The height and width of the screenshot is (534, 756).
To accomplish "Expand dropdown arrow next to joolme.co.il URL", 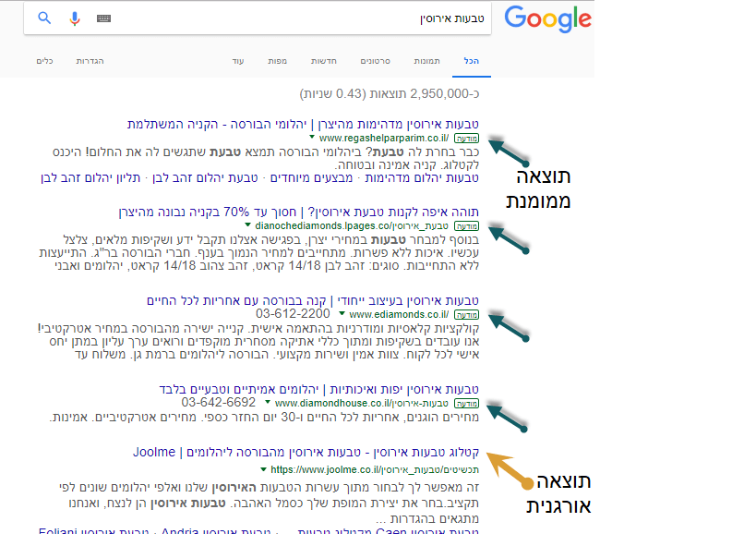I will [x=263, y=469].
